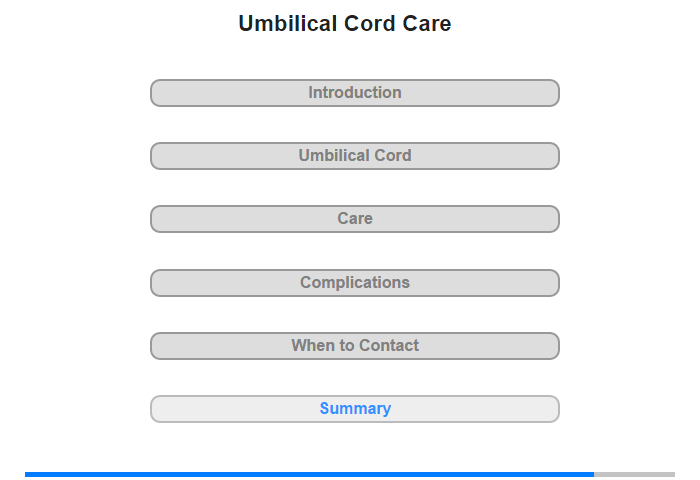The image size is (700, 480).
Task: Click the When to Contact button
Action: [x=355, y=346]
